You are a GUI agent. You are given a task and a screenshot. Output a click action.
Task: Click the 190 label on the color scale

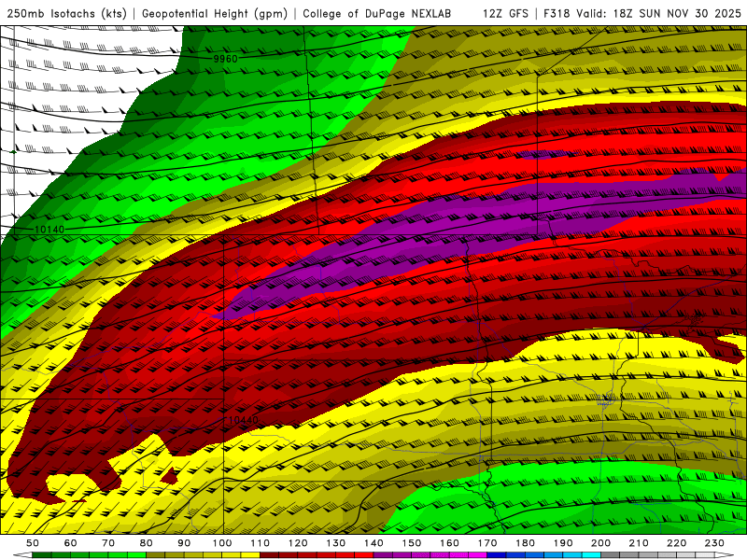point(563,543)
